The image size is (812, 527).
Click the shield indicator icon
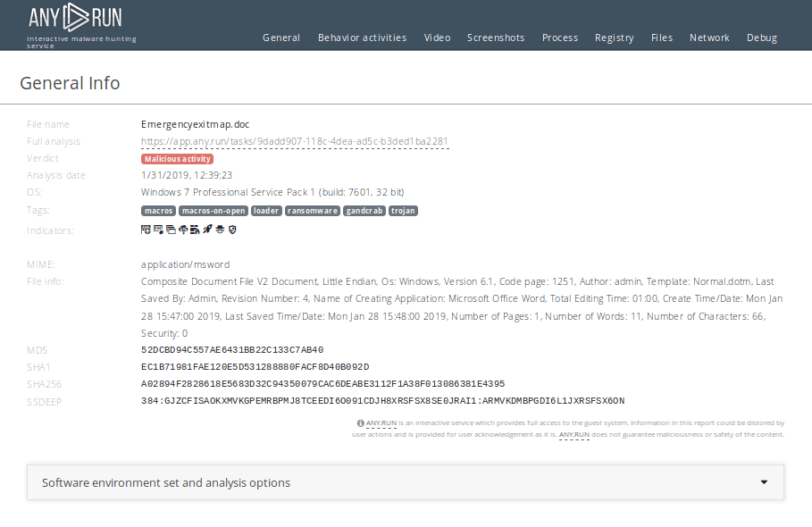(x=232, y=230)
